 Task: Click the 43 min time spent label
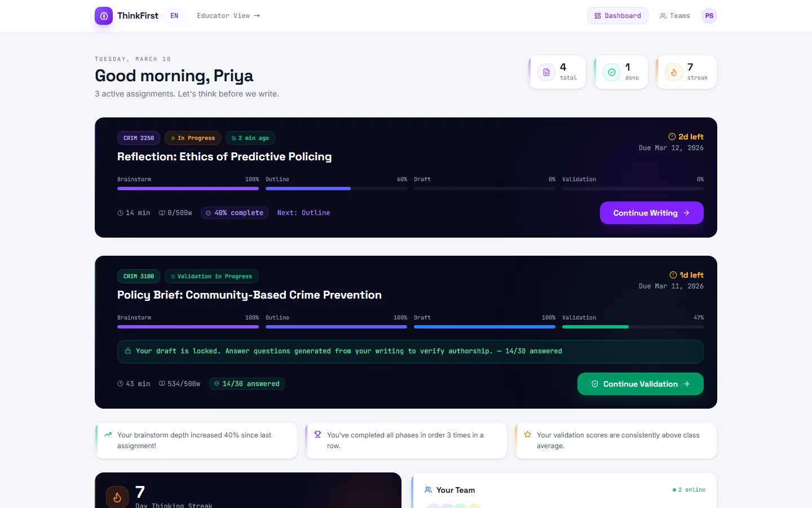click(134, 384)
